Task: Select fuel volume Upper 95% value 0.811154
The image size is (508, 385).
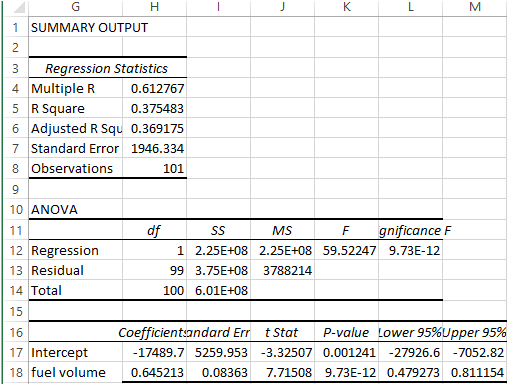Action: (475, 372)
